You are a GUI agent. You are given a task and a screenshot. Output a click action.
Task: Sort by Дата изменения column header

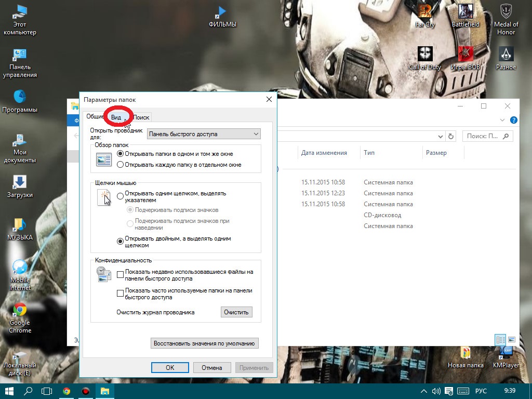[324, 153]
